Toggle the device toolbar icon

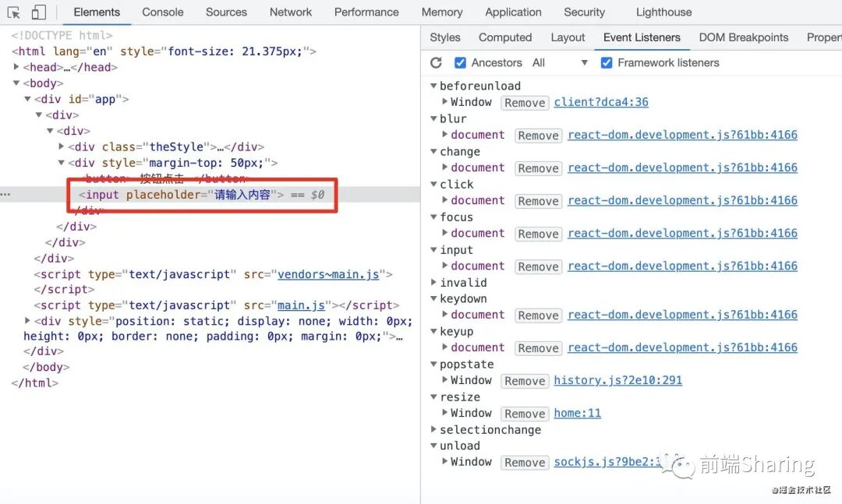[x=39, y=12]
